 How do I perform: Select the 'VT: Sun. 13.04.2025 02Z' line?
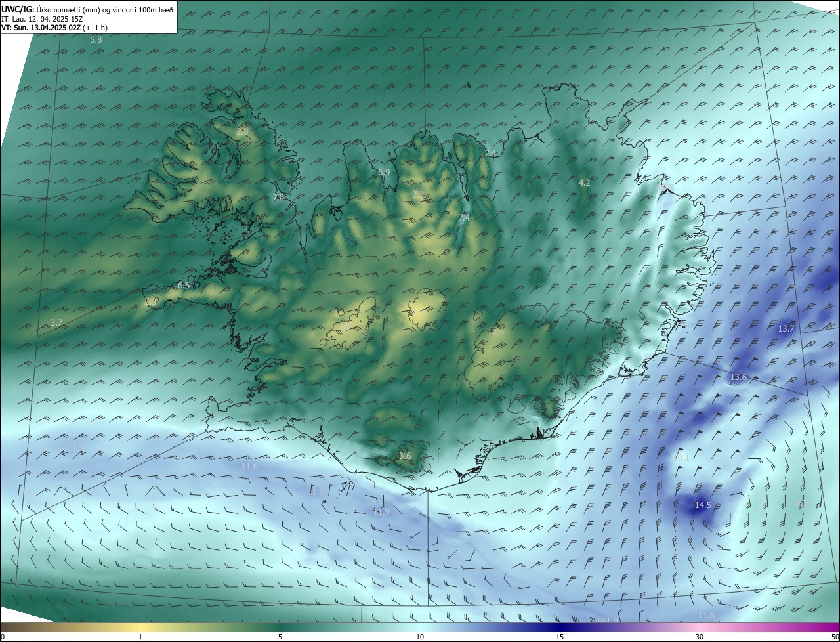[54, 28]
